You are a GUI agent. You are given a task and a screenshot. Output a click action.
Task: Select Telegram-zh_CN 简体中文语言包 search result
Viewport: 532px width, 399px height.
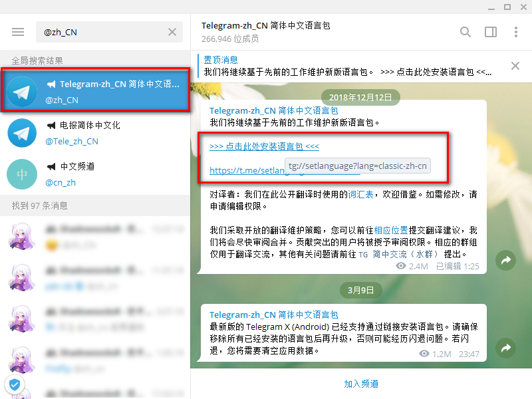tap(95, 90)
